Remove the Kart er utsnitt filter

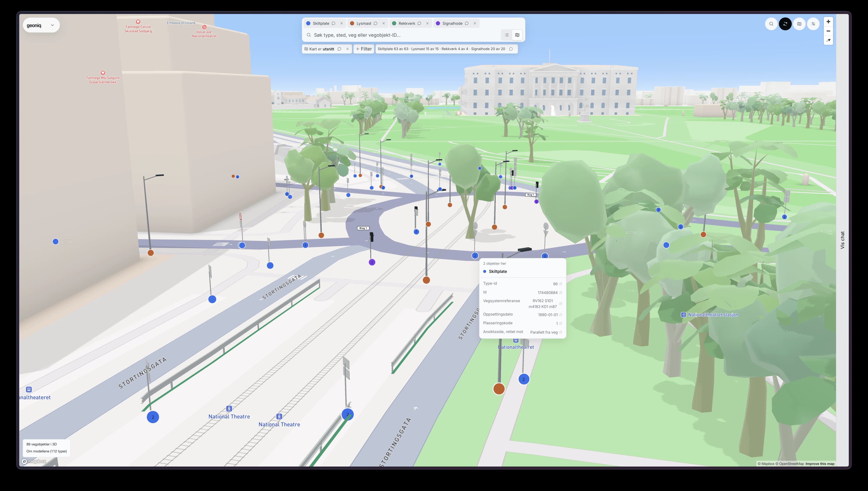pos(347,49)
